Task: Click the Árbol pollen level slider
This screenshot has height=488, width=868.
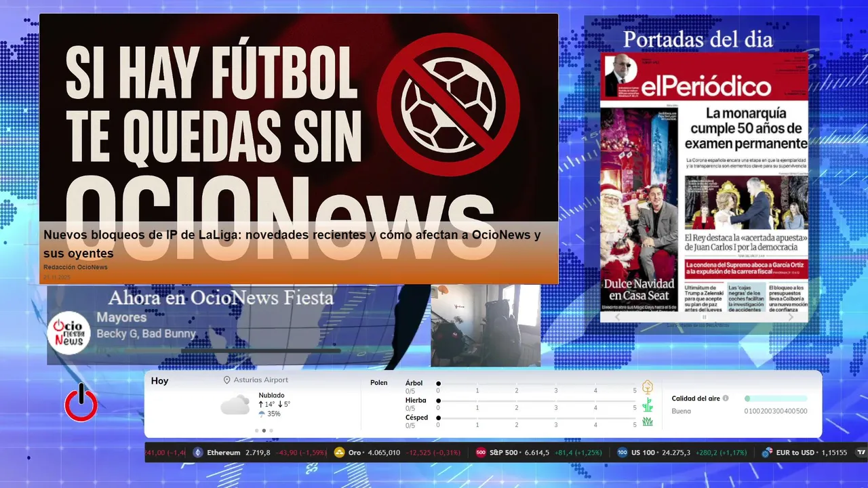Action: click(537, 384)
